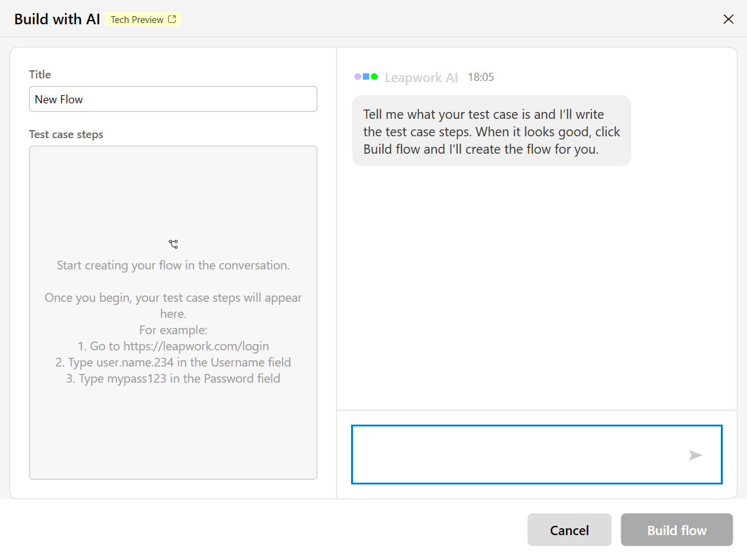The image size is (747, 560).
Task: Click the 18:05 message timestamp
Action: coord(481,78)
